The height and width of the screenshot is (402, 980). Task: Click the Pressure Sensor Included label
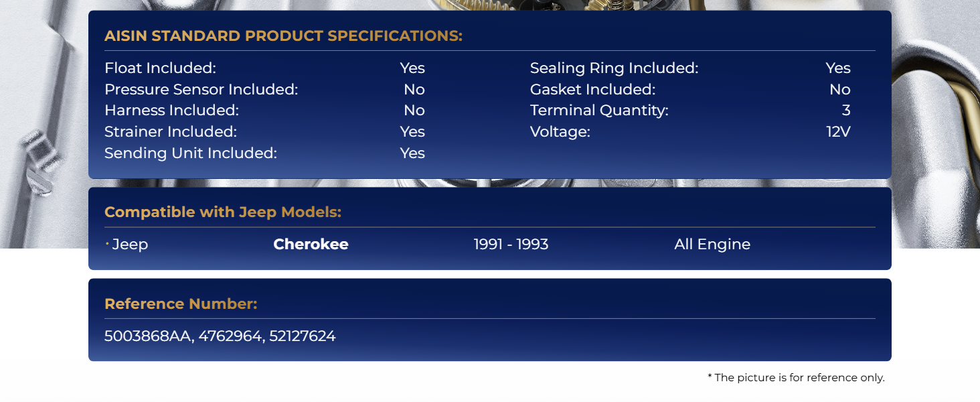click(201, 90)
